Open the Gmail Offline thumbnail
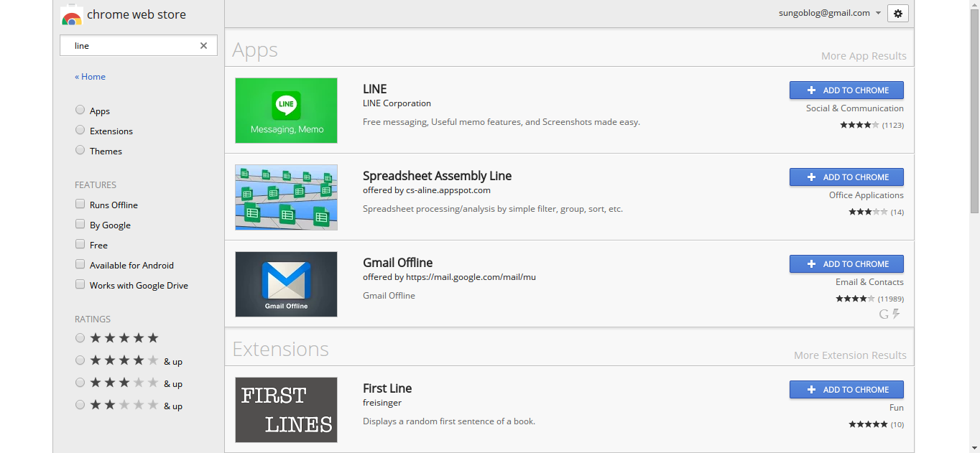The height and width of the screenshot is (453, 980). pos(286,284)
